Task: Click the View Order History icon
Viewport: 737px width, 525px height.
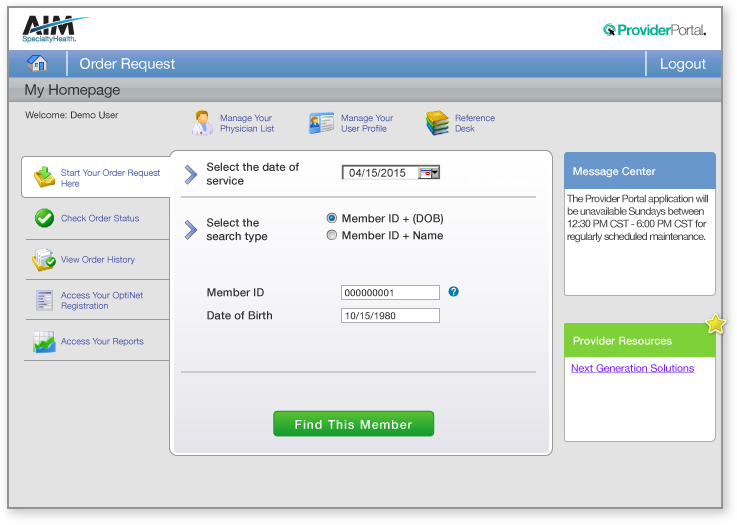Action: (44, 260)
